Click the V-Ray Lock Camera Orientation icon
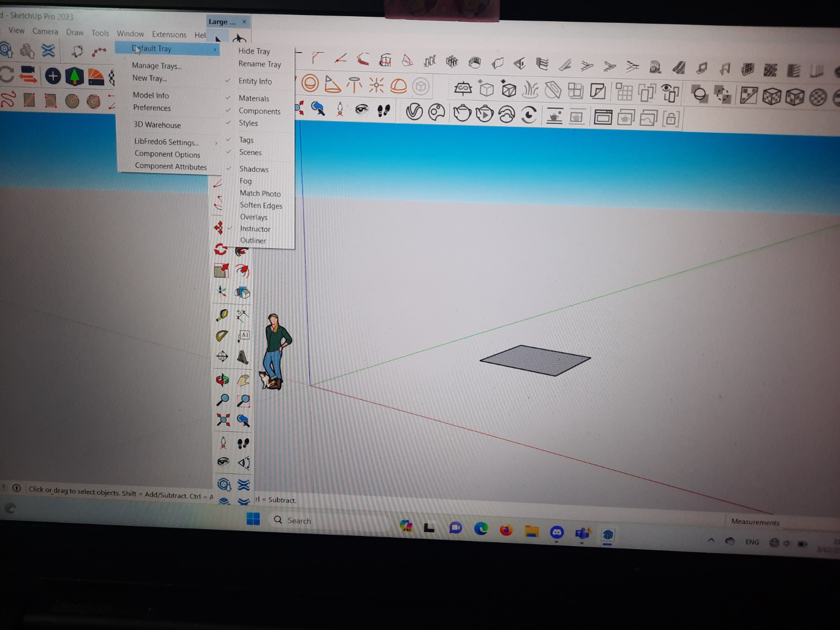Image resolution: width=840 pixels, height=630 pixels. (671, 118)
